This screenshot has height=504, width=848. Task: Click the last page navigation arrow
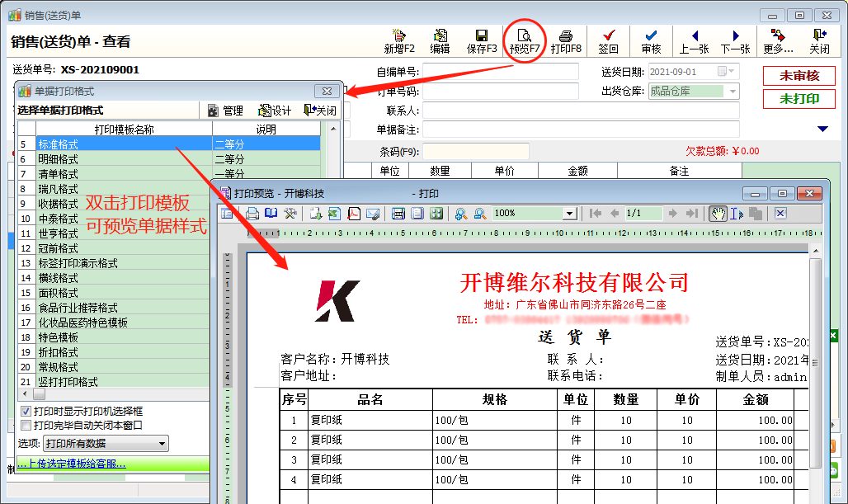692,214
